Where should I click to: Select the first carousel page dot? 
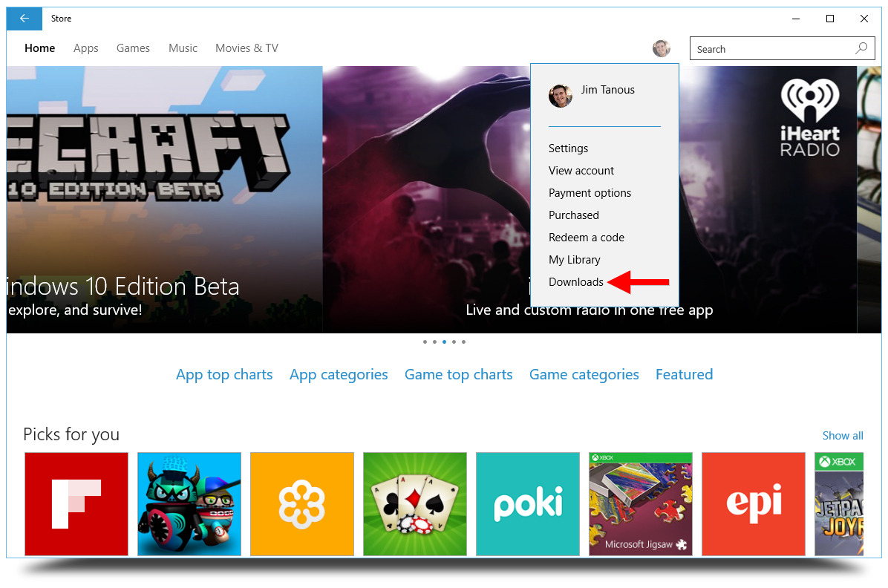tap(425, 342)
